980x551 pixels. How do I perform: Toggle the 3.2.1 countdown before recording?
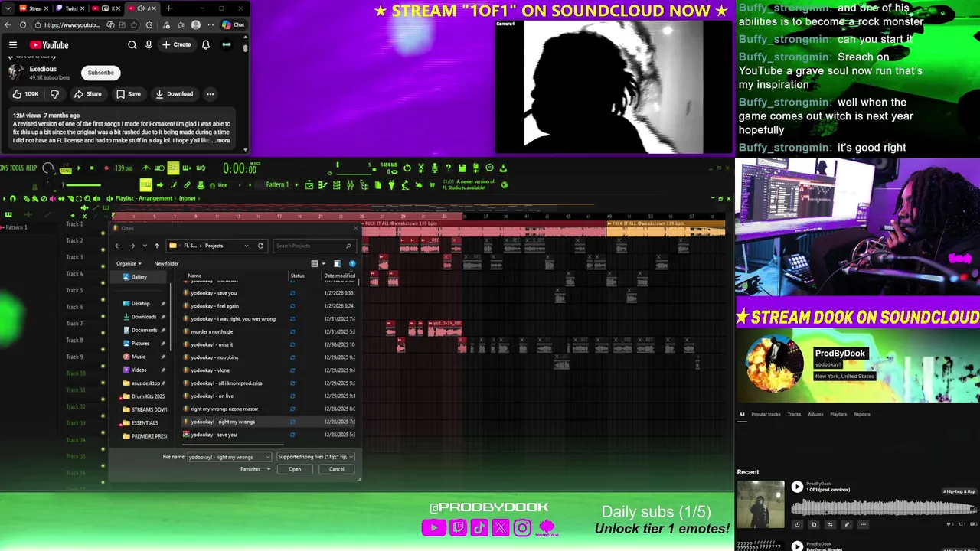pyautogui.click(x=173, y=168)
